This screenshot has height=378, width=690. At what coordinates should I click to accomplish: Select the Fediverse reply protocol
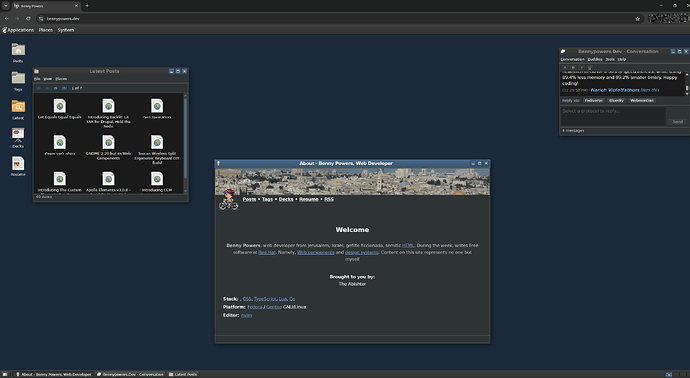594,100
